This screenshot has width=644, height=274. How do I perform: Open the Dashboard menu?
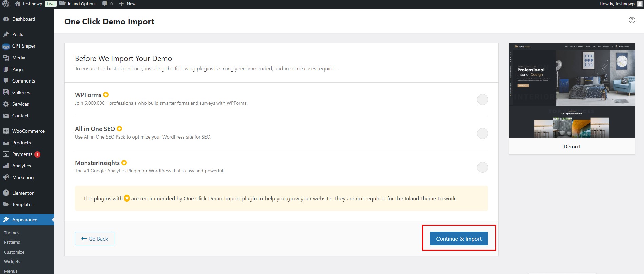coord(27,19)
